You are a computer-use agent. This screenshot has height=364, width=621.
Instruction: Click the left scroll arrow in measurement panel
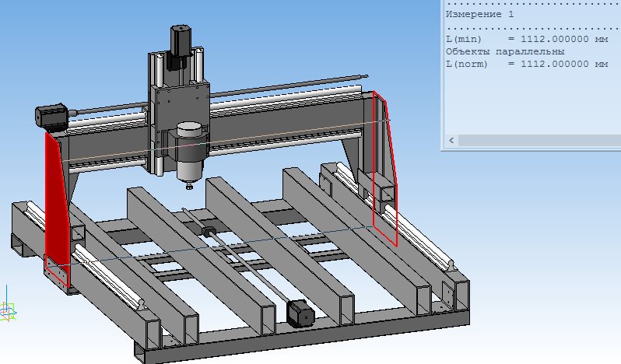click(x=451, y=140)
